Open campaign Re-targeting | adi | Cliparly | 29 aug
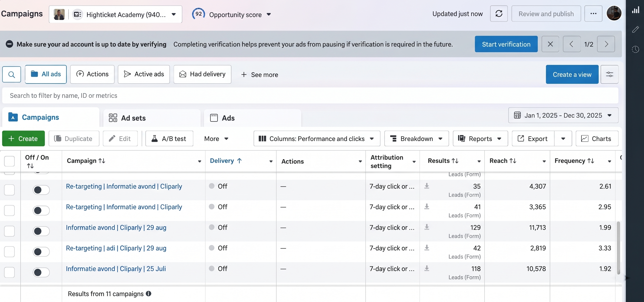The image size is (644, 302). 116,248
